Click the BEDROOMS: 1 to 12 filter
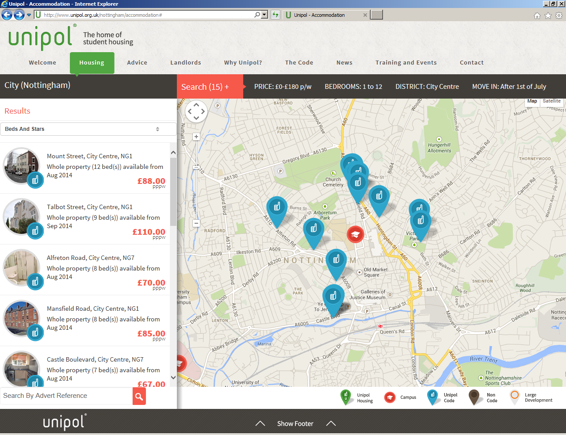The width and height of the screenshot is (566, 435). (353, 87)
